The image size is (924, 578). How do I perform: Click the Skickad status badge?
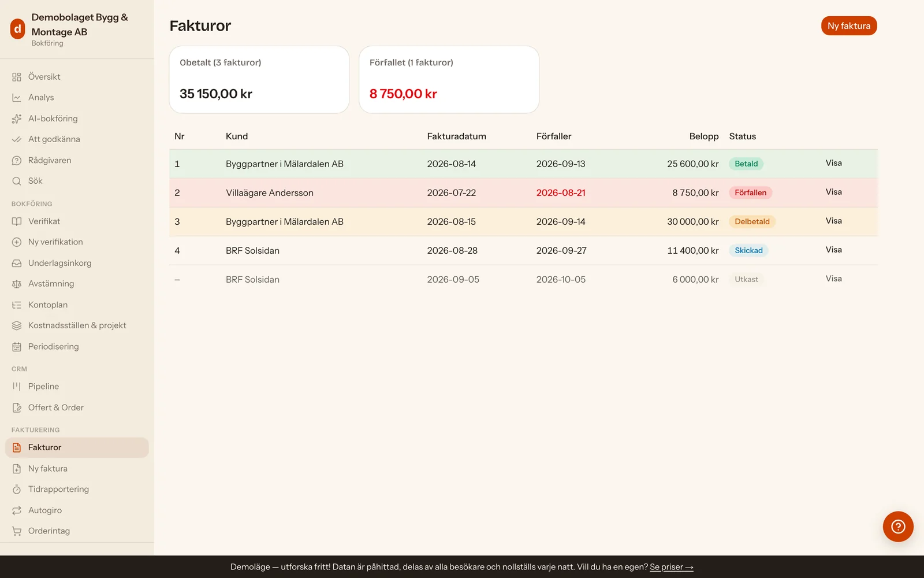[x=748, y=250]
